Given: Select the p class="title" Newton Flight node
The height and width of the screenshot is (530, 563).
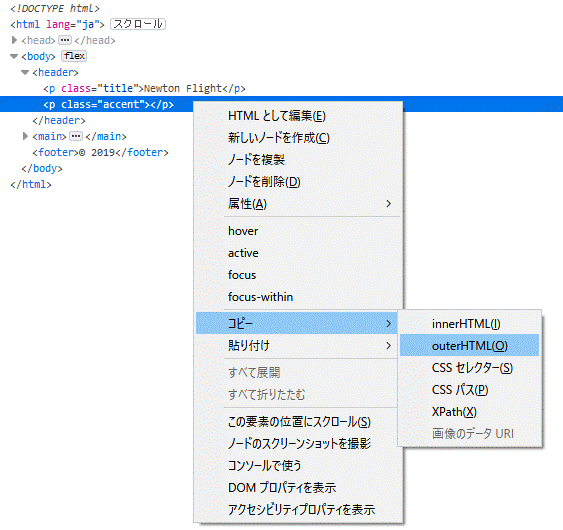Looking at the screenshot, I should (144, 88).
